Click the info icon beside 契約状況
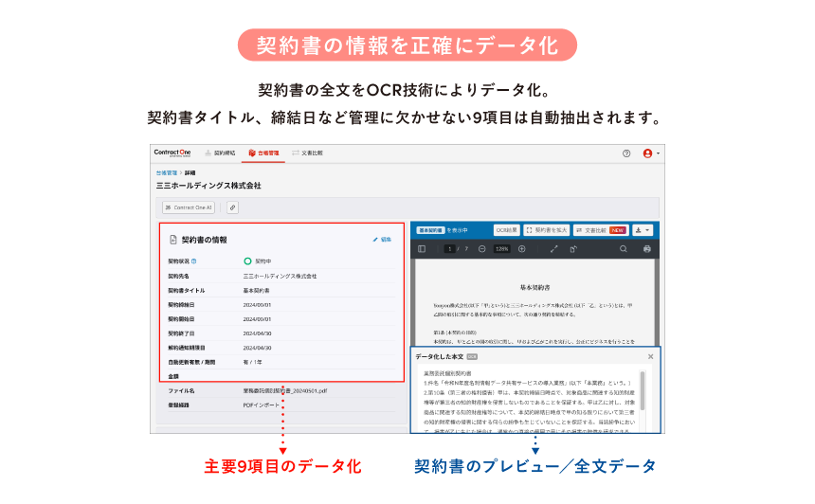 (194, 261)
